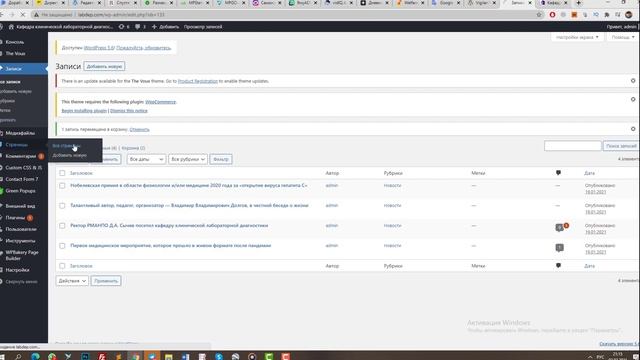Dismiss the WooCommerce plugin notice

pos(633,99)
